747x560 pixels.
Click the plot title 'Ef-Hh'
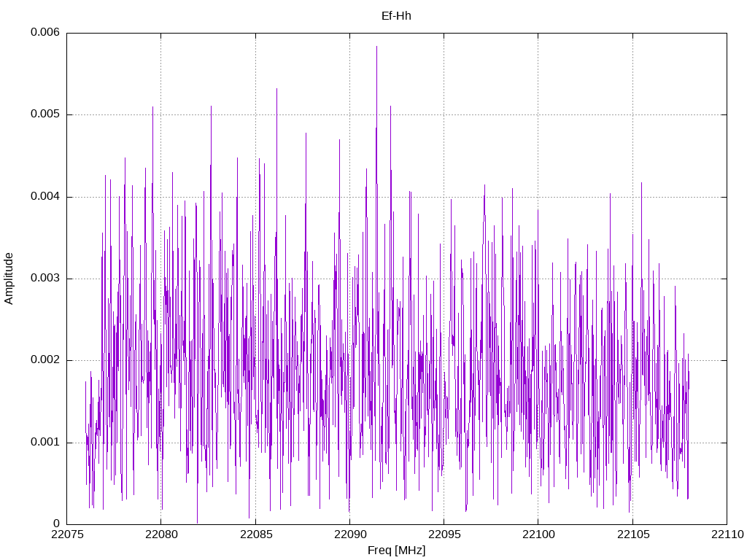tap(396, 16)
